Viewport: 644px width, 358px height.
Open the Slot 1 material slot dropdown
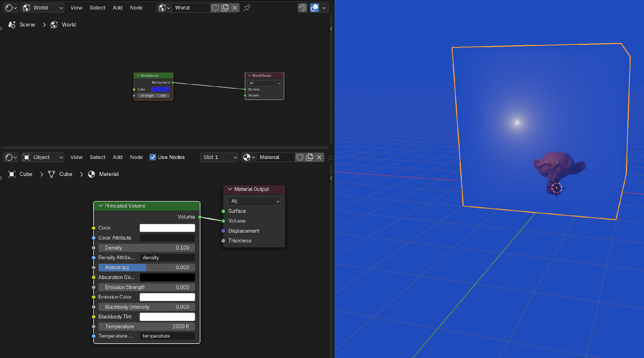pyautogui.click(x=219, y=157)
